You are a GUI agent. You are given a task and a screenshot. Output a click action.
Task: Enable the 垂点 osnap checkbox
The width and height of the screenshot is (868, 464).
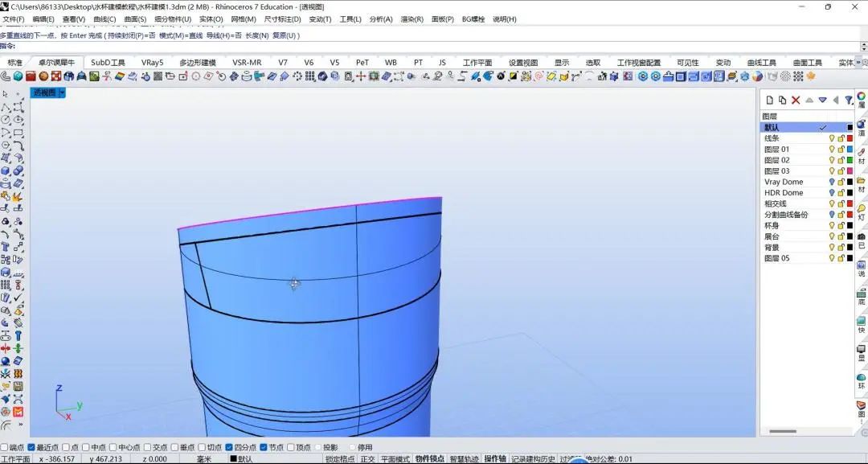coord(174,447)
